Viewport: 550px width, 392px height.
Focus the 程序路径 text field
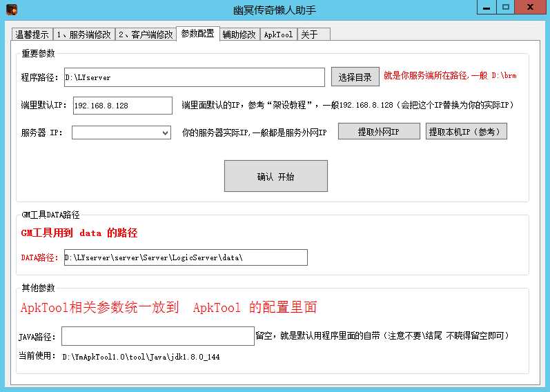coord(194,77)
